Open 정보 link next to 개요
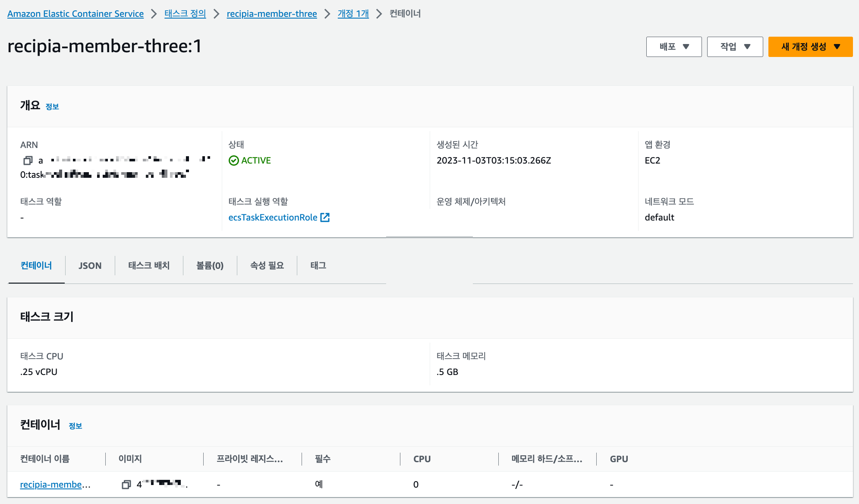The width and height of the screenshot is (859, 504). click(52, 107)
